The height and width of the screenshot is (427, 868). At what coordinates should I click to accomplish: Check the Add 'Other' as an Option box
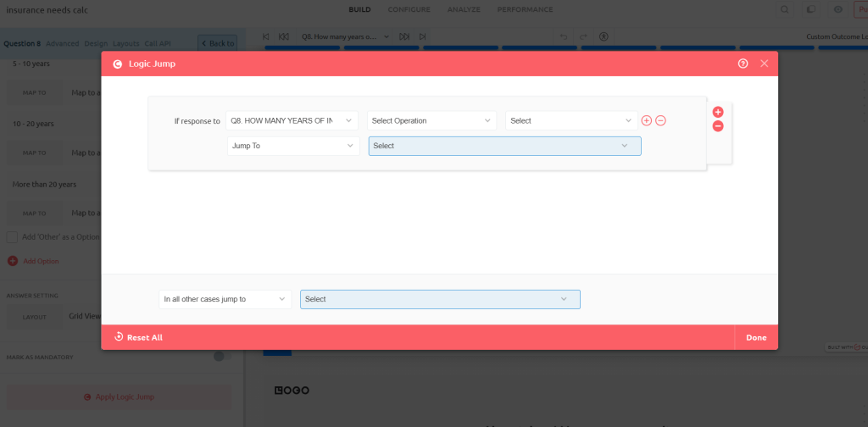click(x=12, y=237)
